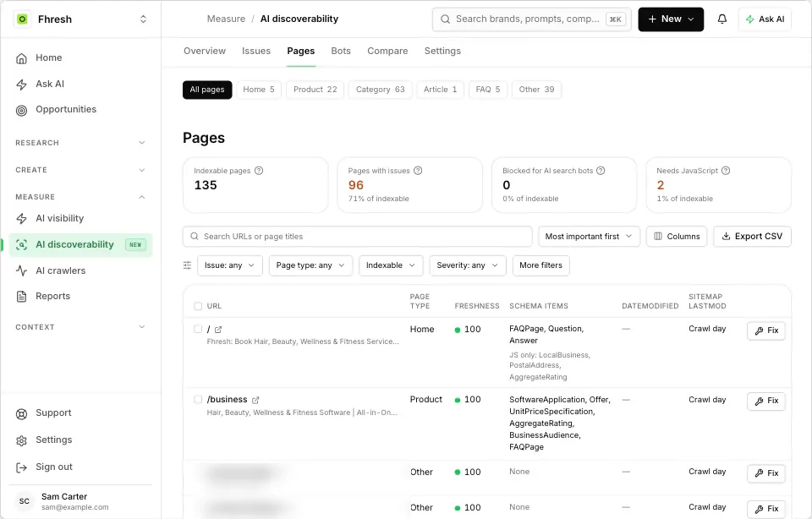
Task: Open the New button dropdown
Action: point(671,19)
